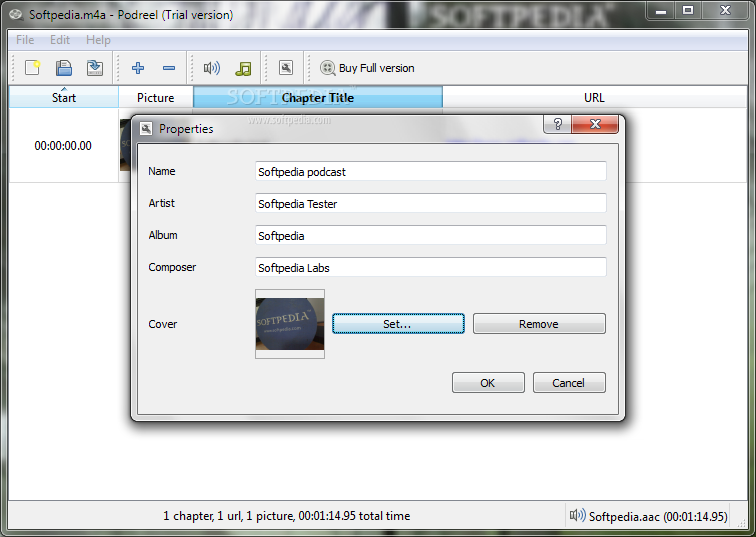Select the 00:00:00.00 start time cell

(63, 146)
